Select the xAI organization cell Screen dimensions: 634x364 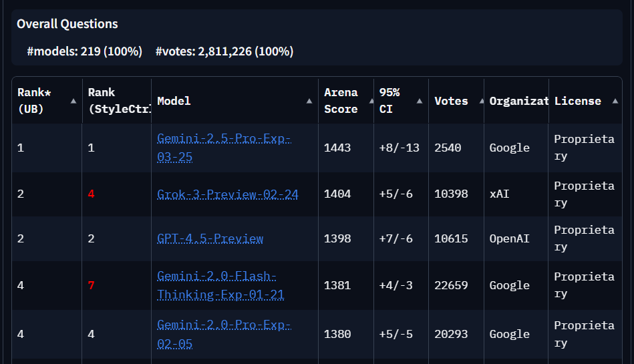click(498, 194)
